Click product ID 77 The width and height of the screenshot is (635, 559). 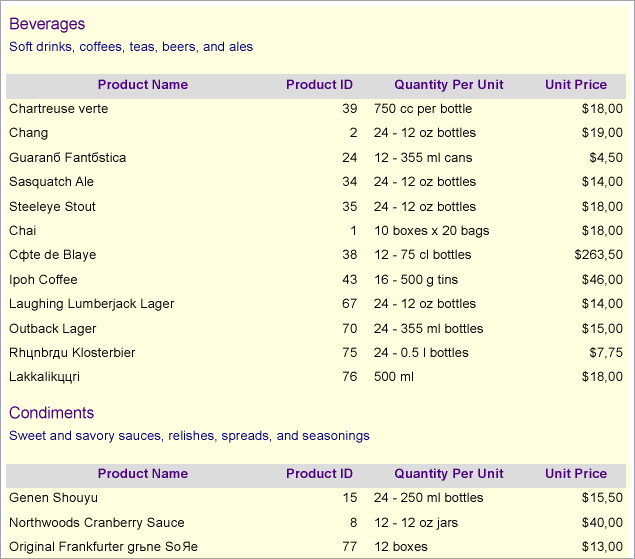click(349, 547)
